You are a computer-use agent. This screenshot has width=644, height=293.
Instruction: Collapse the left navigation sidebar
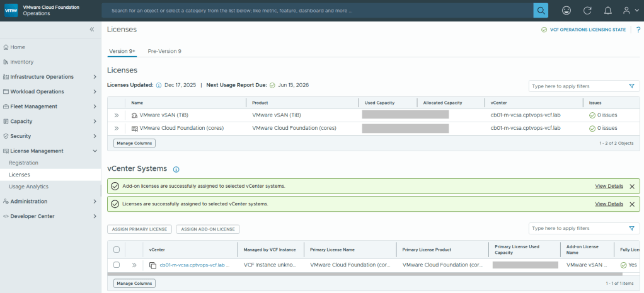92,30
